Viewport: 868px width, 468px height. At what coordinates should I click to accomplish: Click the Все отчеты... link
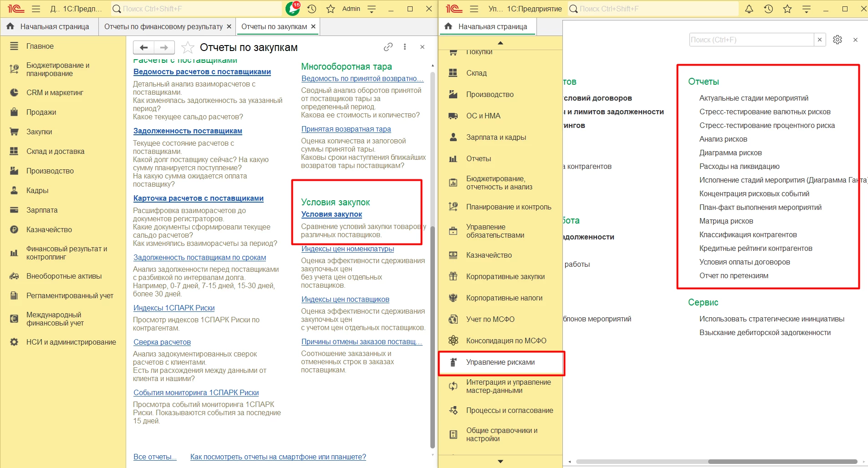pos(155,457)
